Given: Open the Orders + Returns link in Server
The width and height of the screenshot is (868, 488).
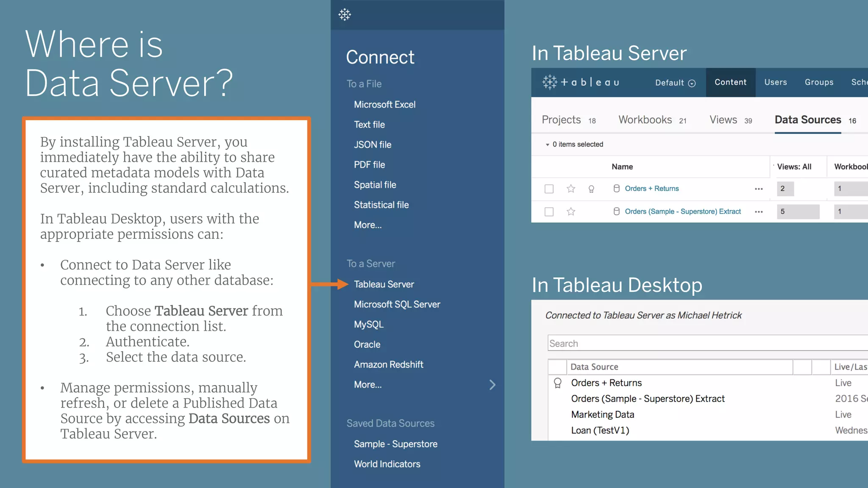Looking at the screenshot, I should tap(651, 189).
